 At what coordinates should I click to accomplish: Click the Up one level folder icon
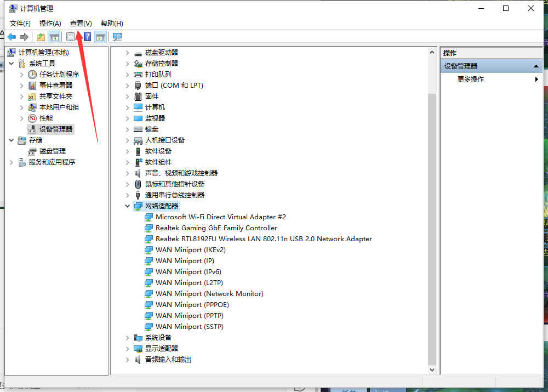tap(41, 37)
